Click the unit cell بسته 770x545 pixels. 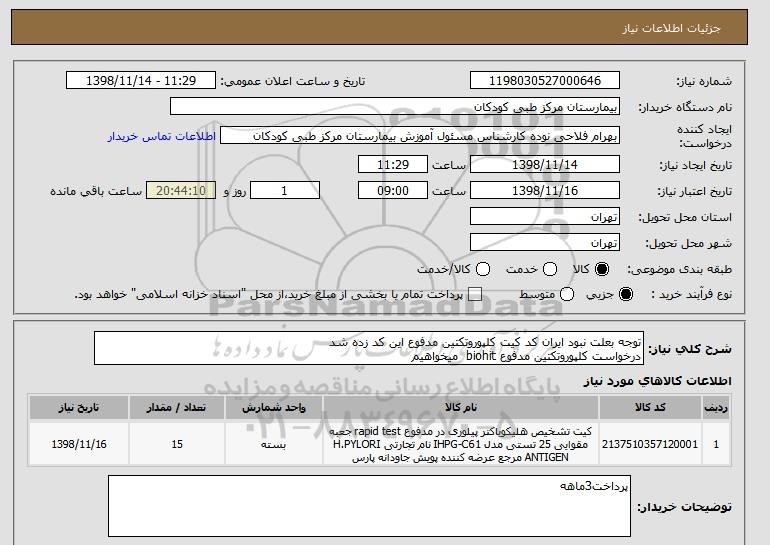coord(274,444)
